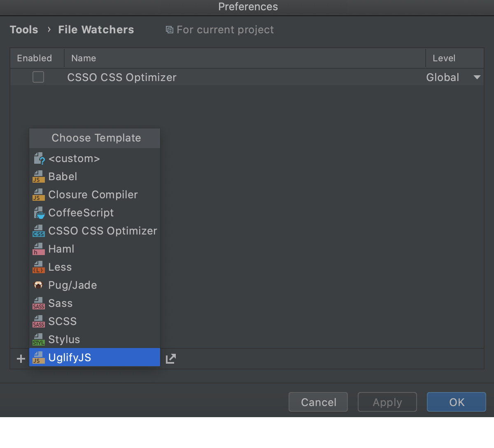Click the CoffeeScript cup icon in the list

38,213
